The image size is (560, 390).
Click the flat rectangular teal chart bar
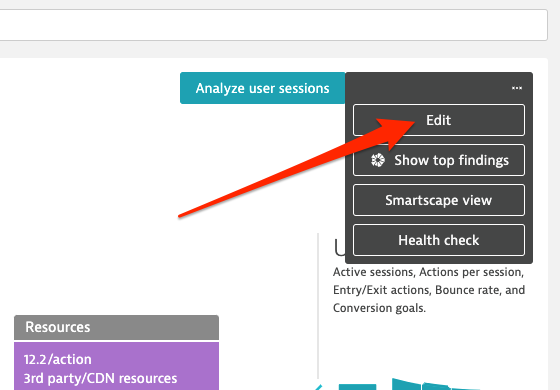point(357,387)
